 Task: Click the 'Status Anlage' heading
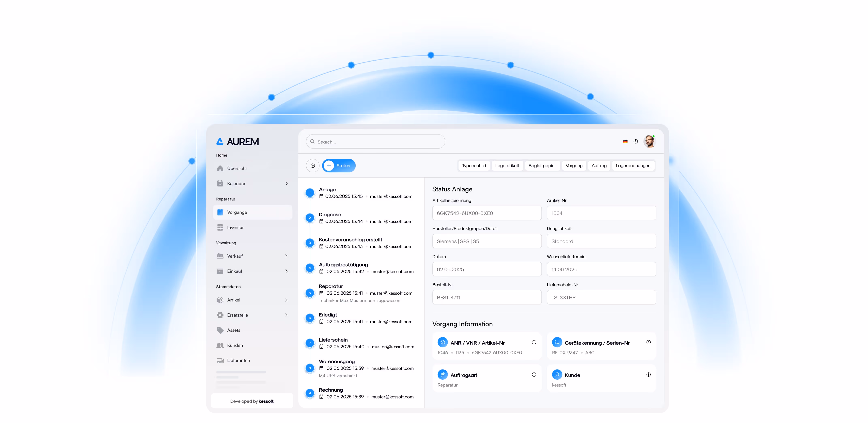tap(452, 189)
